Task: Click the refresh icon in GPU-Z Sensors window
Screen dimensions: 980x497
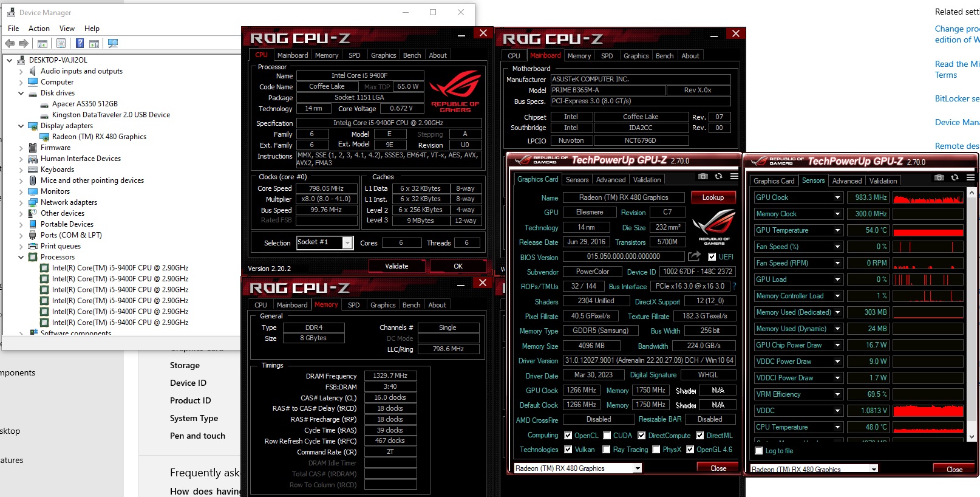Action: (954, 177)
